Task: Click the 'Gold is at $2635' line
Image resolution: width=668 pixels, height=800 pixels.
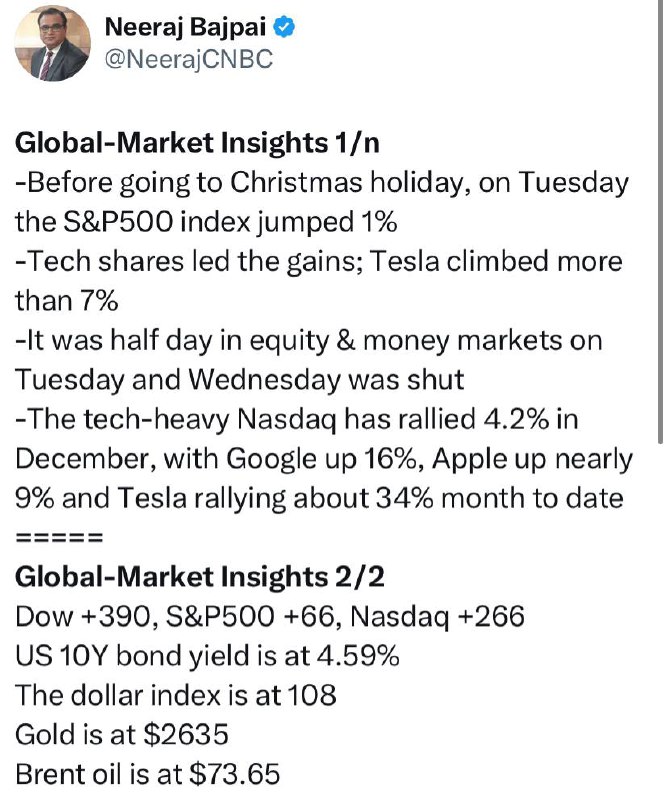Action: [122, 735]
